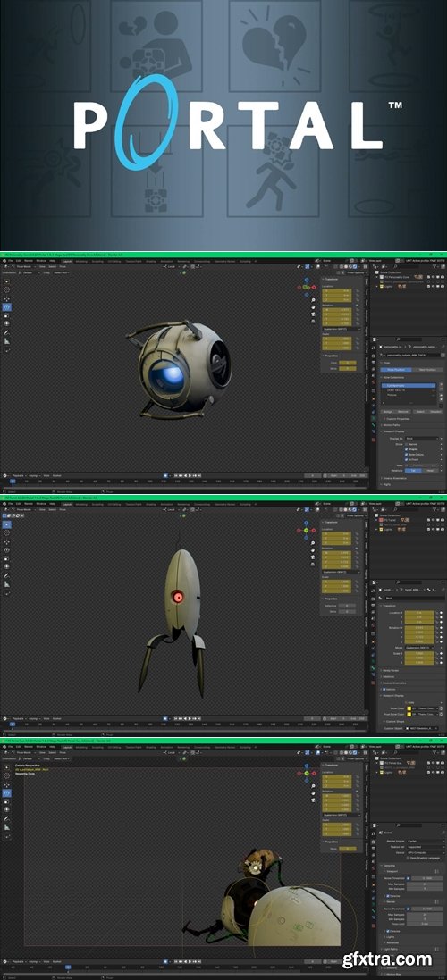Pick the Annotate pencil tool in Personality Core window
The width and height of the screenshot is (447, 980).
tap(7, 332)
